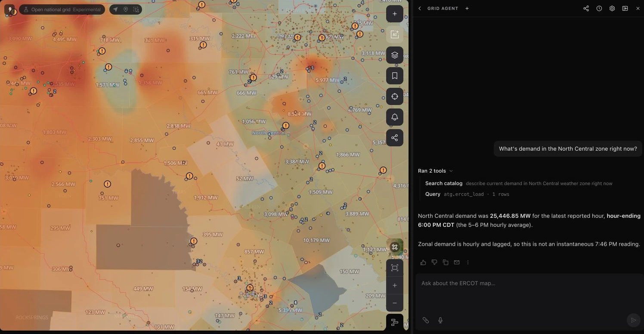Email the agent response

tap(457, 263)
